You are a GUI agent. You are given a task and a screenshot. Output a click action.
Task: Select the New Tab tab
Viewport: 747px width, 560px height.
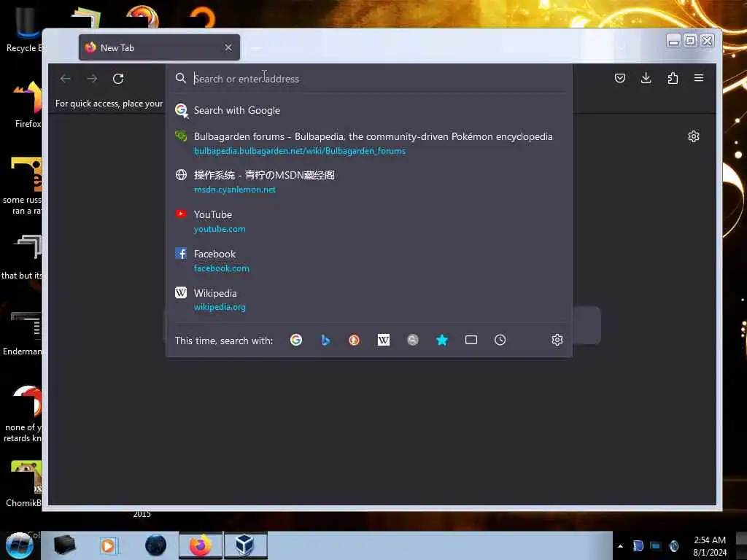click(x=159, y=47)
